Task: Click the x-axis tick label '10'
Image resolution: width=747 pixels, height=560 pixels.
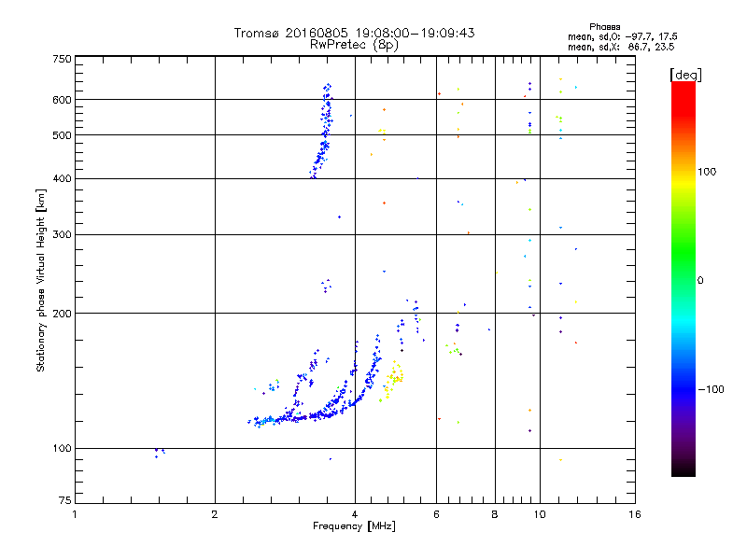Action: [540, 514]
